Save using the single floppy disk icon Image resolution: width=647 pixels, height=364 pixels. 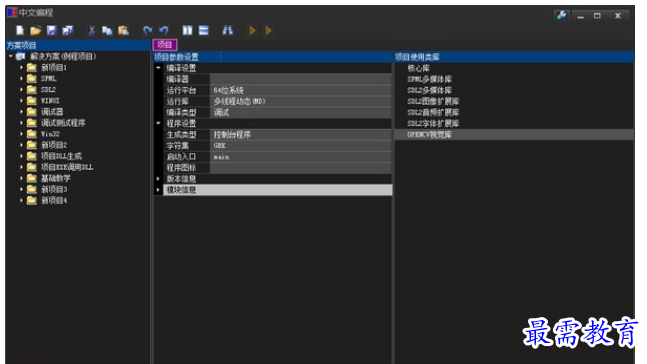(52, 30)
